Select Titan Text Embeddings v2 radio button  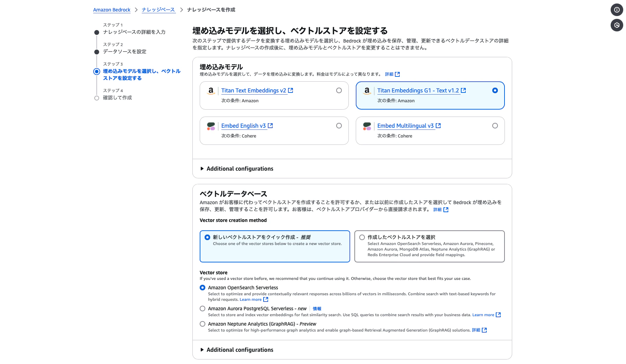tap(339, 90)
